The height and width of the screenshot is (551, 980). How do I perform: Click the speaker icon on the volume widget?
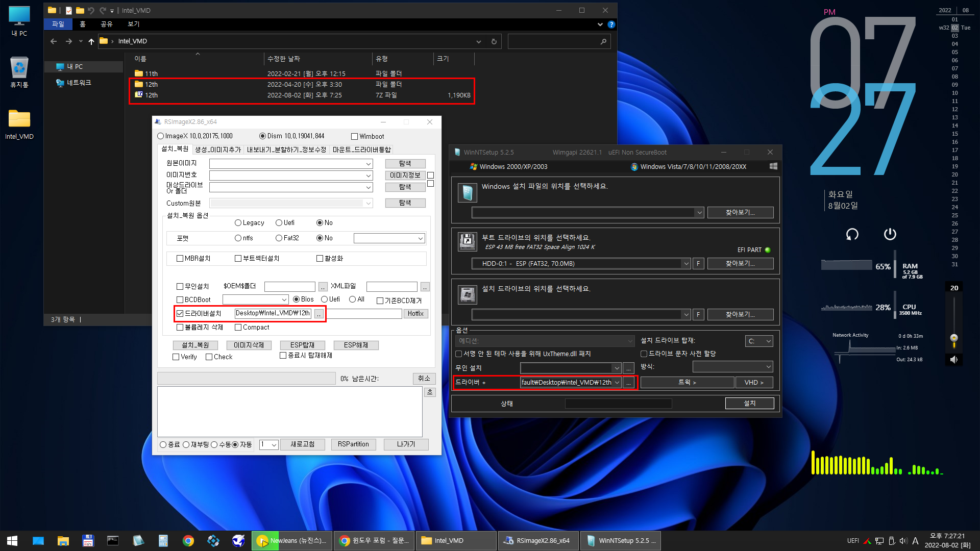click(953, 360)
